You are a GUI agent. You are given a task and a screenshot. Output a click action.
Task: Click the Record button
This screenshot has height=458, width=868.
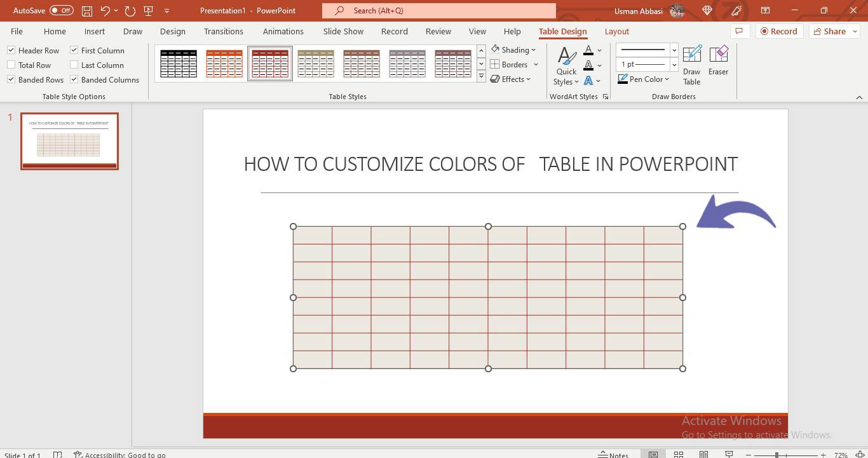coord(779,31)
